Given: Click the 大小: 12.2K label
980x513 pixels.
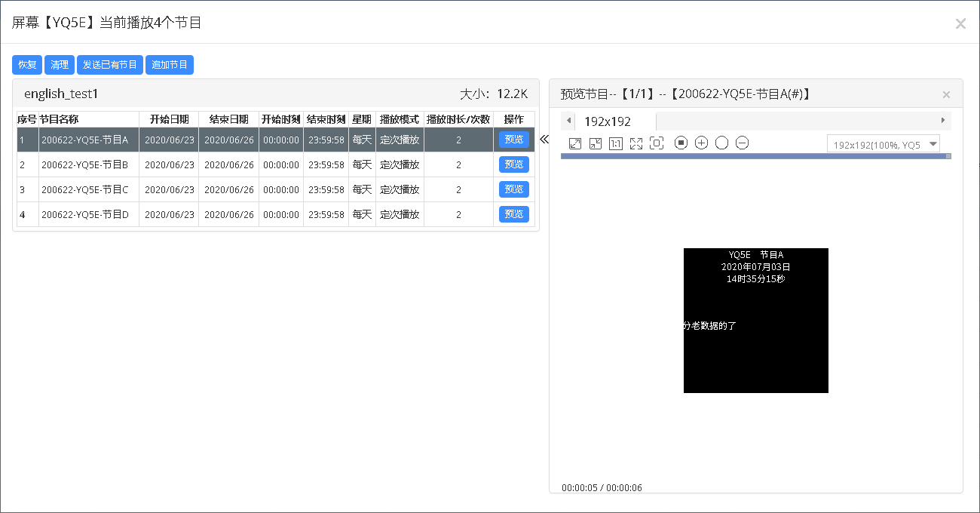Looking at the screenshot, I should coord(494,94).
